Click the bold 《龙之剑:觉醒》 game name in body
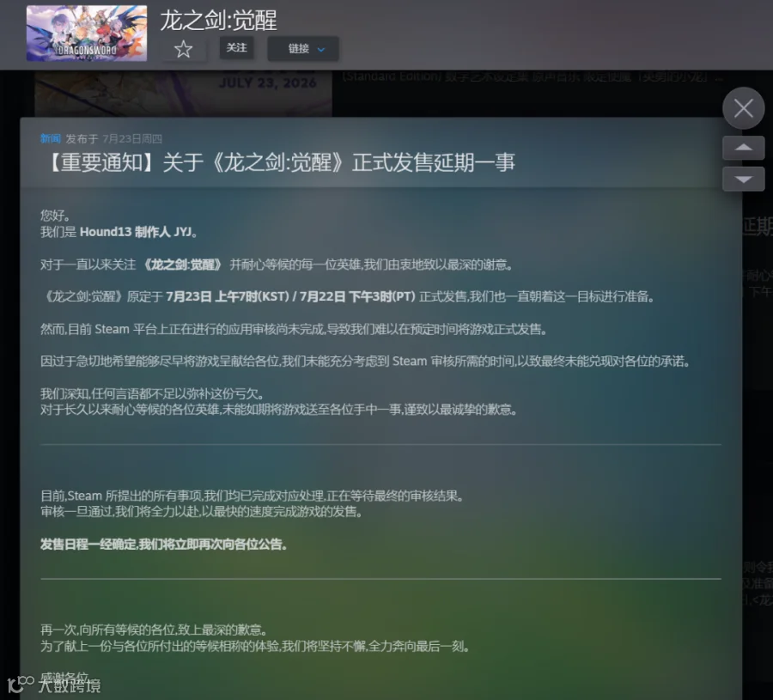This screenshot has height=700, width=773. (x=182, y=265)
